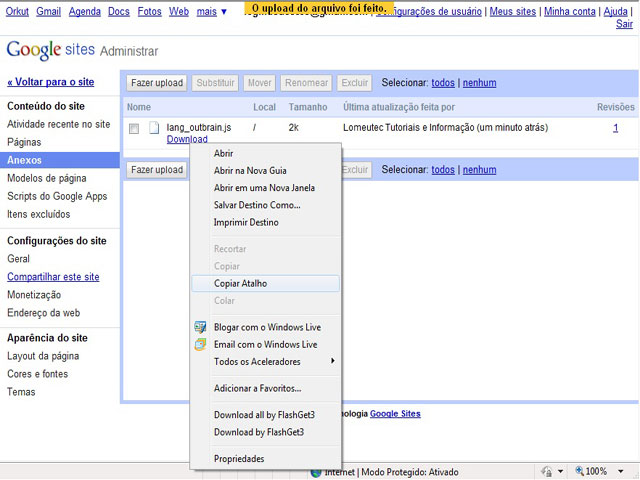This screenshot has height=480, width=640.
Task: Click the Gmail link in top bar
Action: [x=49, y=11]
